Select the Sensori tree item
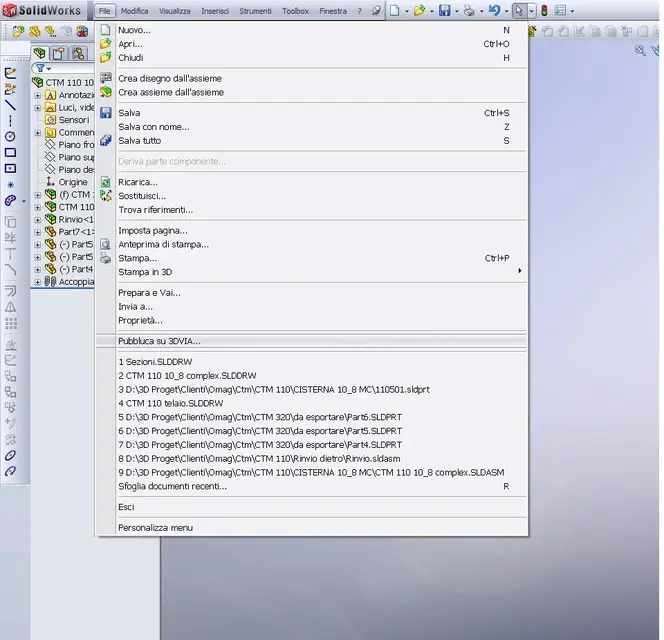664x640 pixels. 68,120
